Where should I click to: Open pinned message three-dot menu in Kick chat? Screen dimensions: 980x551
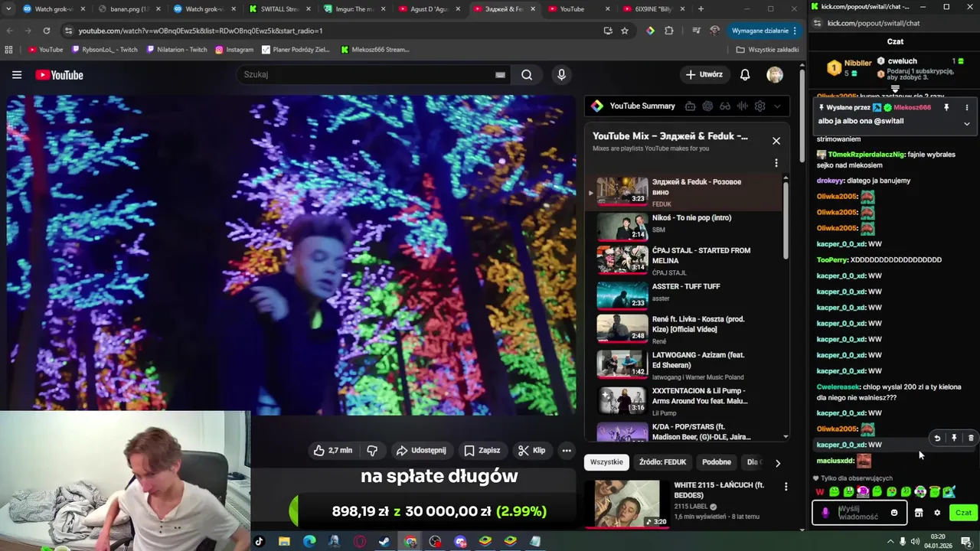point(966,108)
